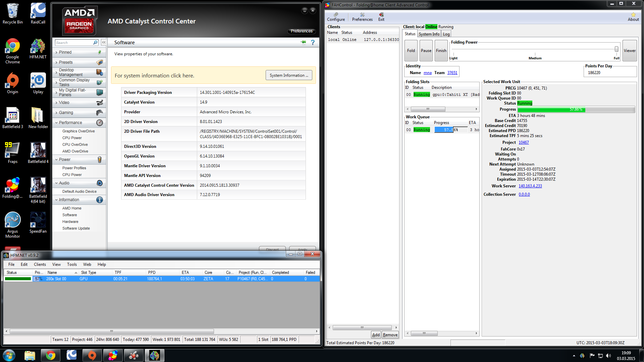Click Folding Power slider handle

[x=616, y=49]
